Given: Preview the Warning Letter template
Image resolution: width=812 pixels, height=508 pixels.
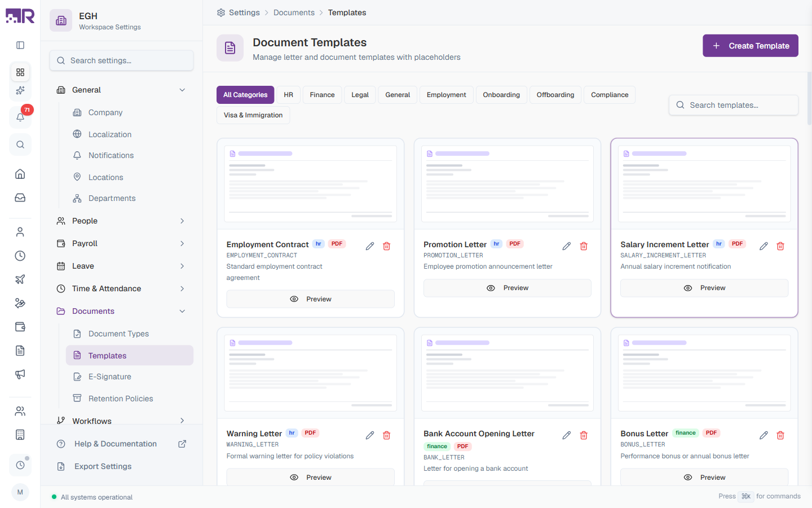Looking at the screenshot, I should (x=311, y=477).
